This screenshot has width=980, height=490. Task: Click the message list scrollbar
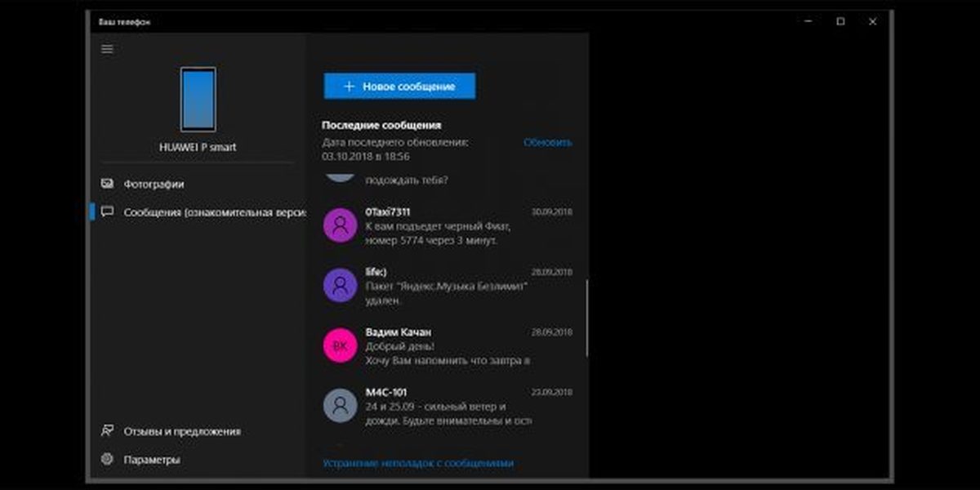[587, 318]
